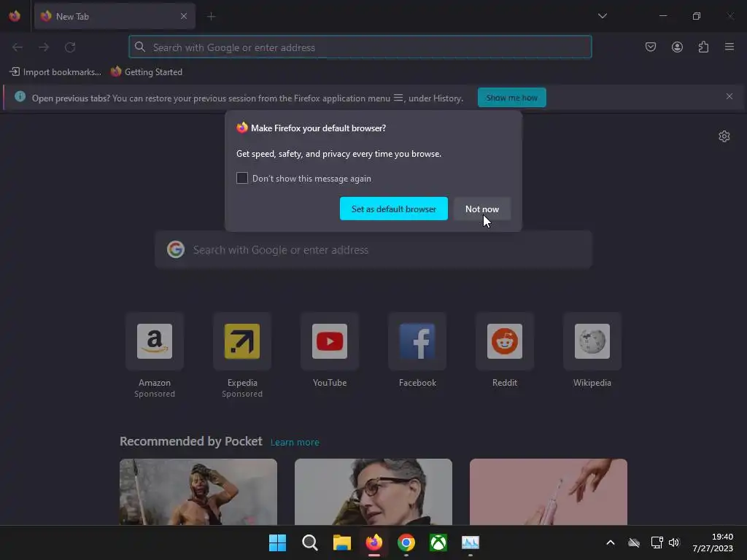Open the Pocket story with woman in glasses
The height and width of the screenshot is (560, 747).
(x=373, y=492)
